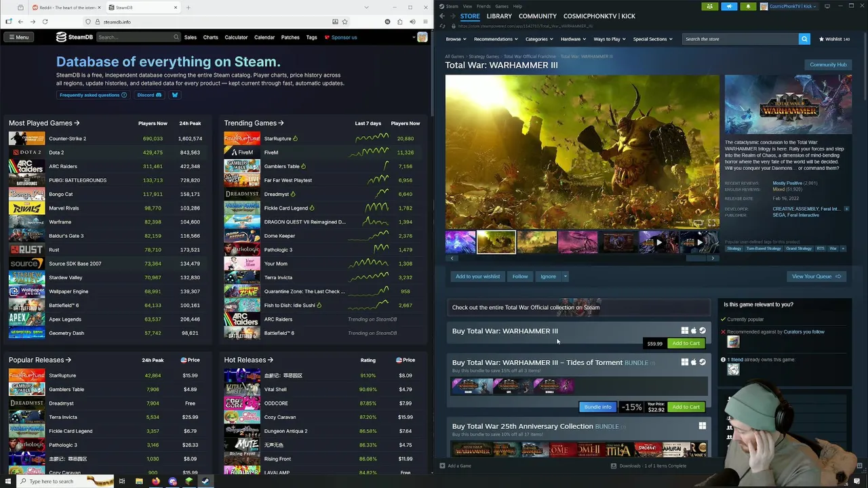Open the green Steam notifications bell
Viewport: 868px width, 488px height.
[748, 6]
